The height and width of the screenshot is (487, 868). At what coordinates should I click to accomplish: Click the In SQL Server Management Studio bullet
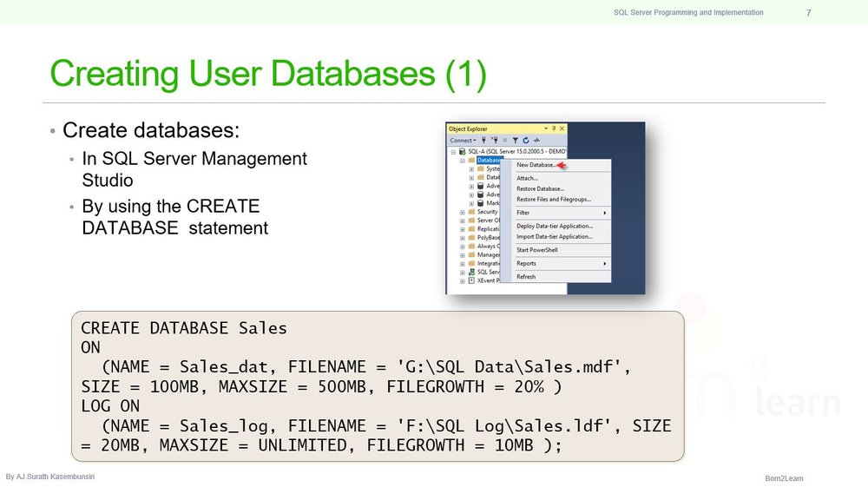(194, 169)
